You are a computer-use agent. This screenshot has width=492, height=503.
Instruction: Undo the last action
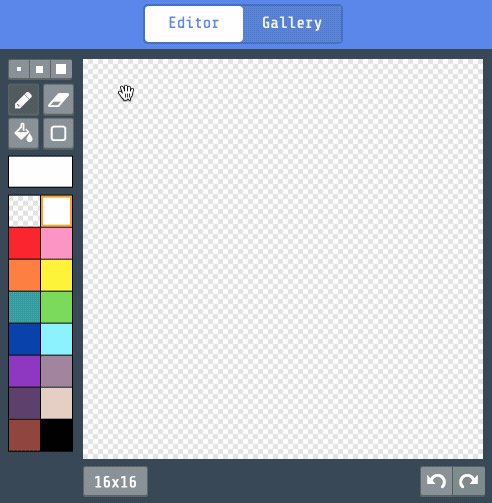pyautogui.click(x=436, y=481)
